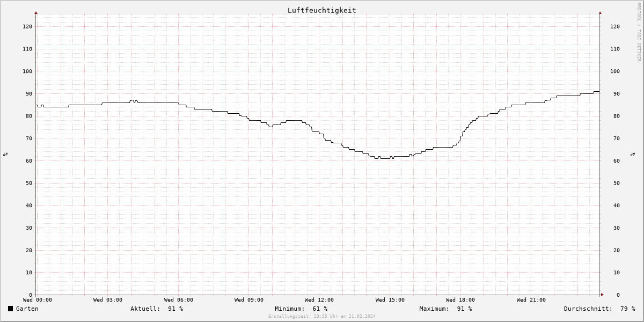The image size is (644, 322).
Task: Click the 60 label on the right axis
Action: [617, 160]
